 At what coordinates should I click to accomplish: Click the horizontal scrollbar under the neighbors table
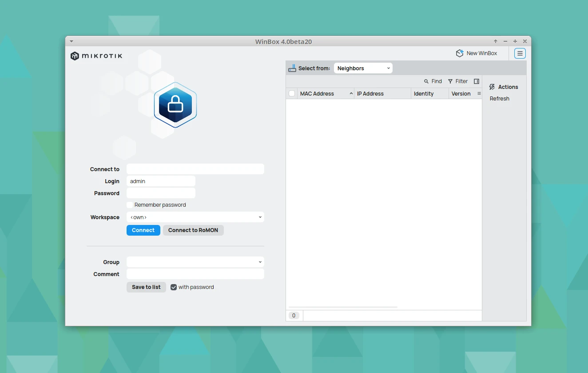(x=343, y=307)
